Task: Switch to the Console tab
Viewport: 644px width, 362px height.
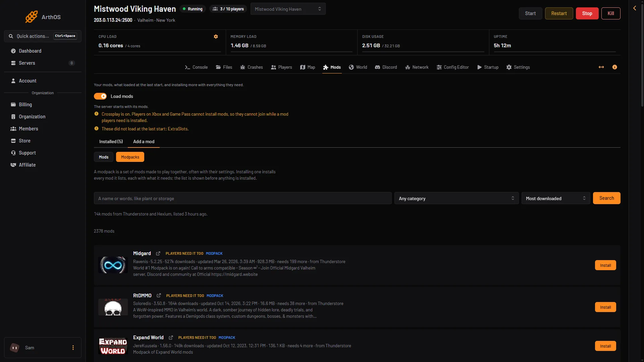Action: click(196, 67)
